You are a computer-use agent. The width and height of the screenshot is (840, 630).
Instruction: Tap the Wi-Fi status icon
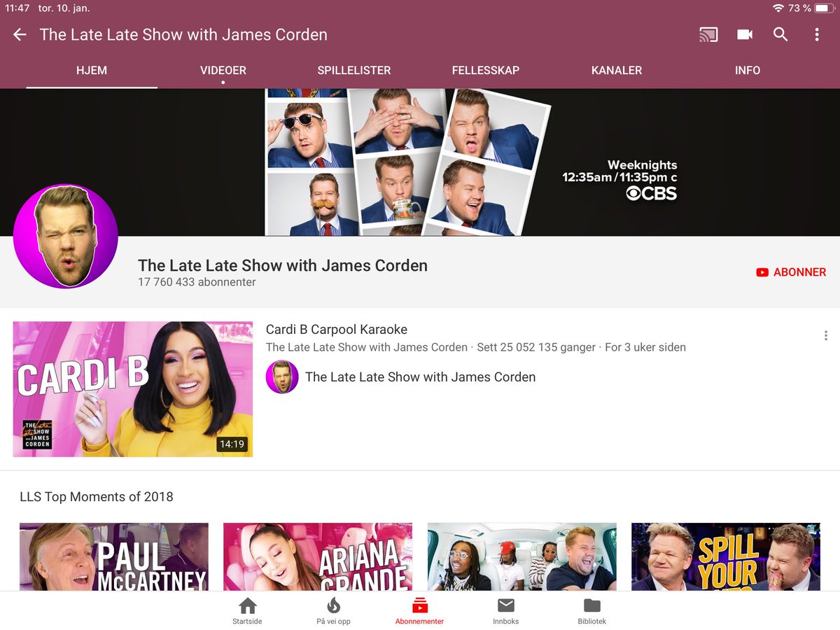tap(778, 8)
